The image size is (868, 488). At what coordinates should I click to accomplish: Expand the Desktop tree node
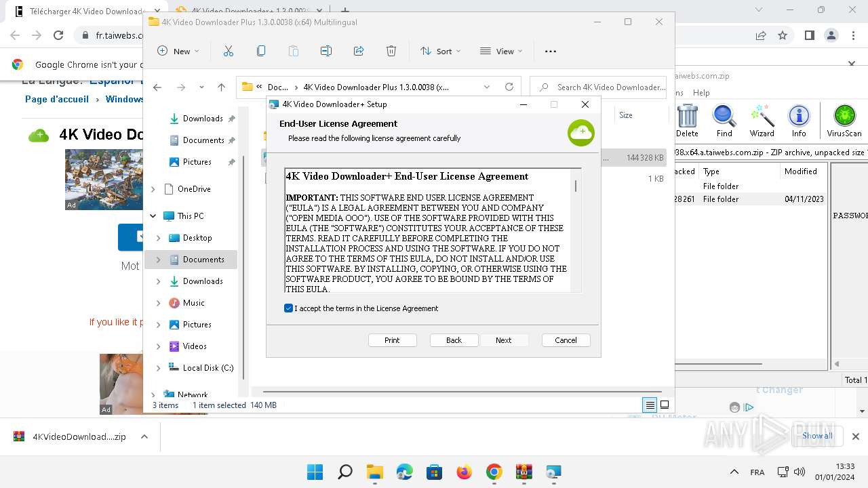tap(159, 238)
